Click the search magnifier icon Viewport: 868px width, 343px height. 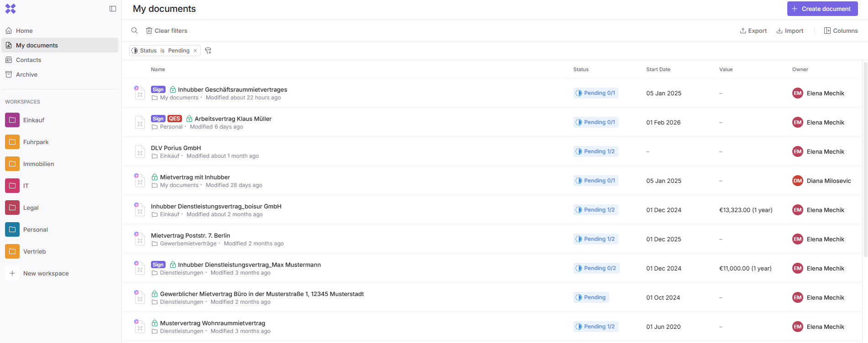coord(135,31)
